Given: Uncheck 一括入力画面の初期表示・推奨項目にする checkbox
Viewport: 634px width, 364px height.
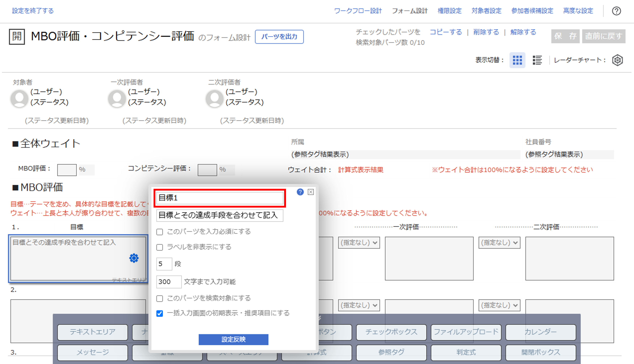Looking at the screenshot, I should 160,314.
